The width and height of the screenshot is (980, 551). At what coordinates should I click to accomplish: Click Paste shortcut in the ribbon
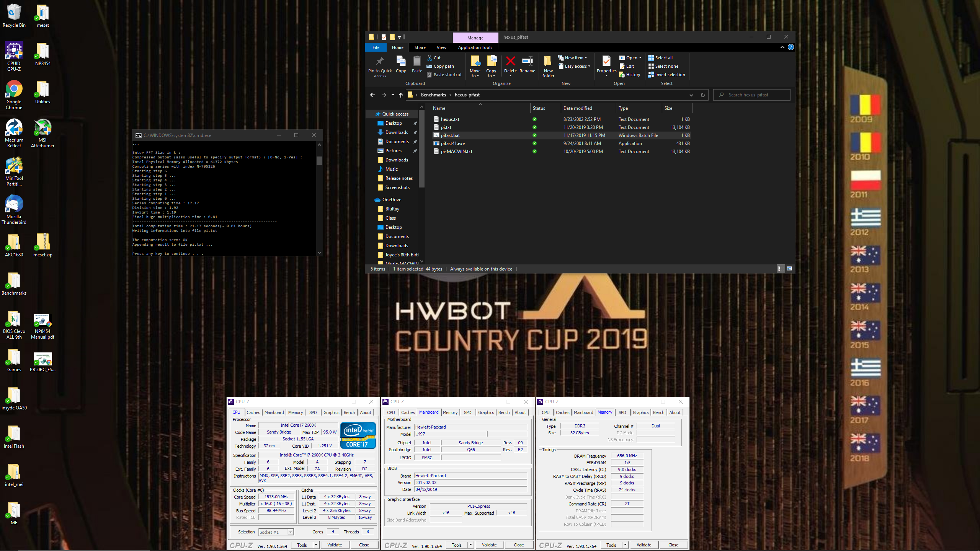tap(444, 75)
